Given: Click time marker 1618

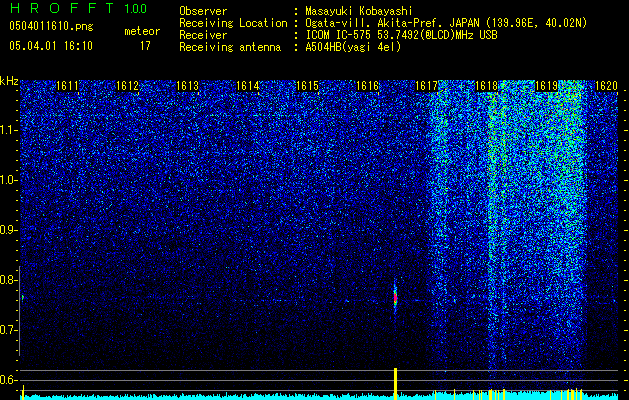Looking at the screenshot, I should tap(486, 86).
